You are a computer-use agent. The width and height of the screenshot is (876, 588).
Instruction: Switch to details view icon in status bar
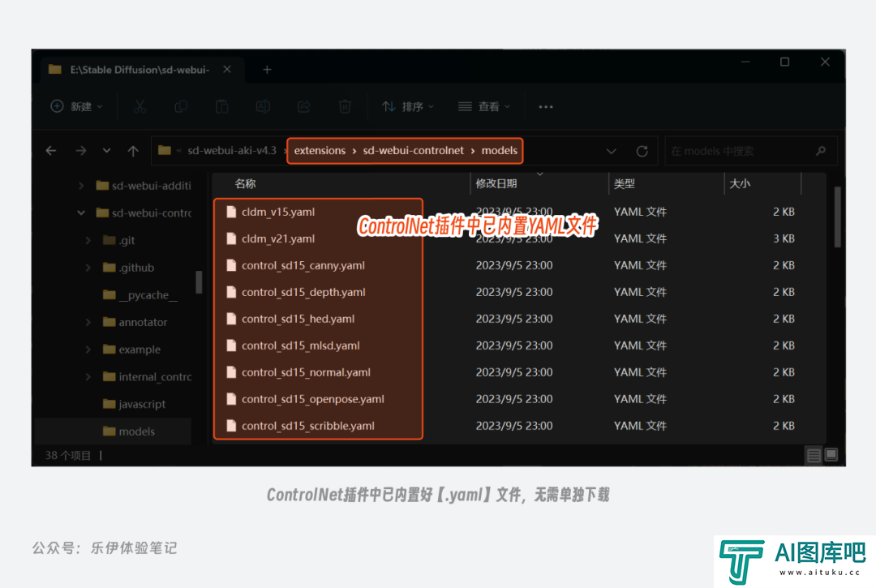tap(814, 456)
